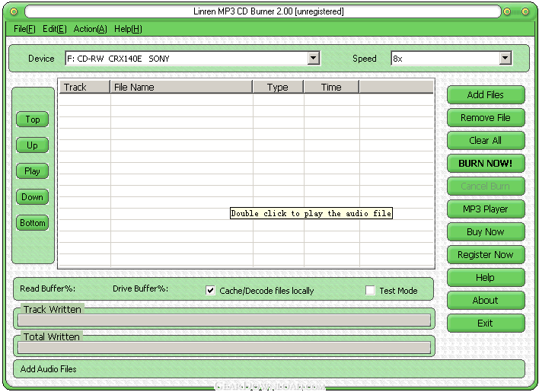
Task: Expand the Device dropdown arrow
Action: 313,58
